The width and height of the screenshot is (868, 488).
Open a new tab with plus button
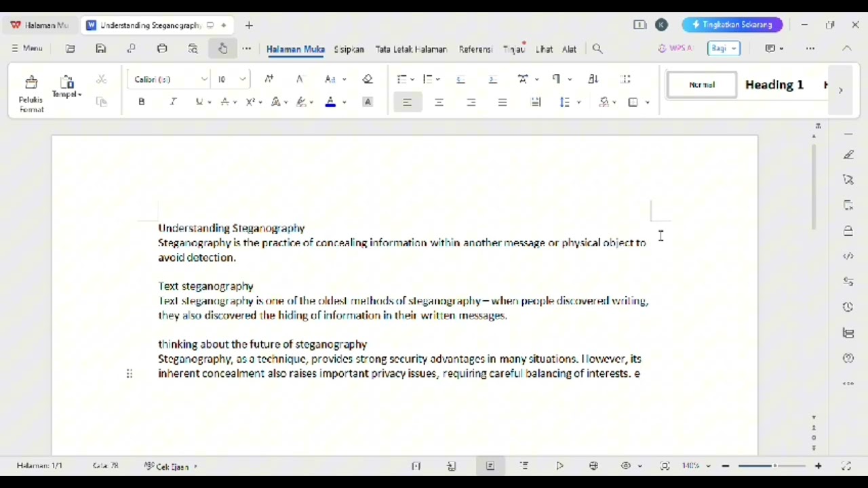[249, 25]
